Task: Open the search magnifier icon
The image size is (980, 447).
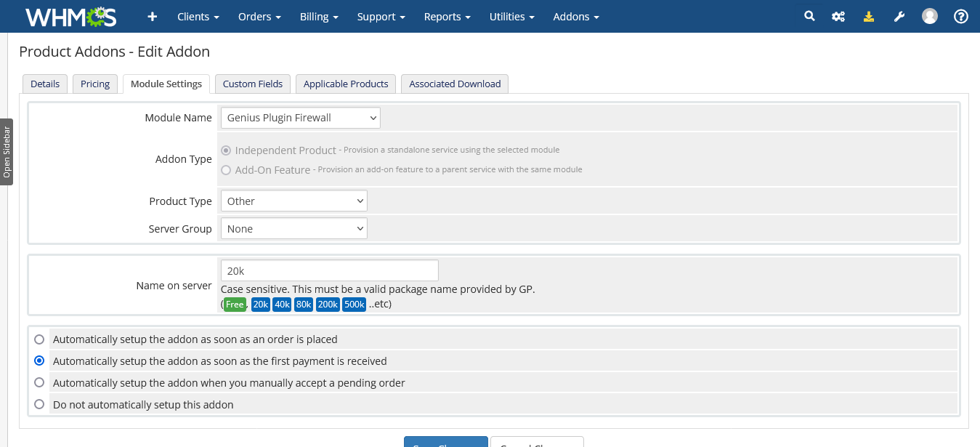Action: [x=809, y=16]
